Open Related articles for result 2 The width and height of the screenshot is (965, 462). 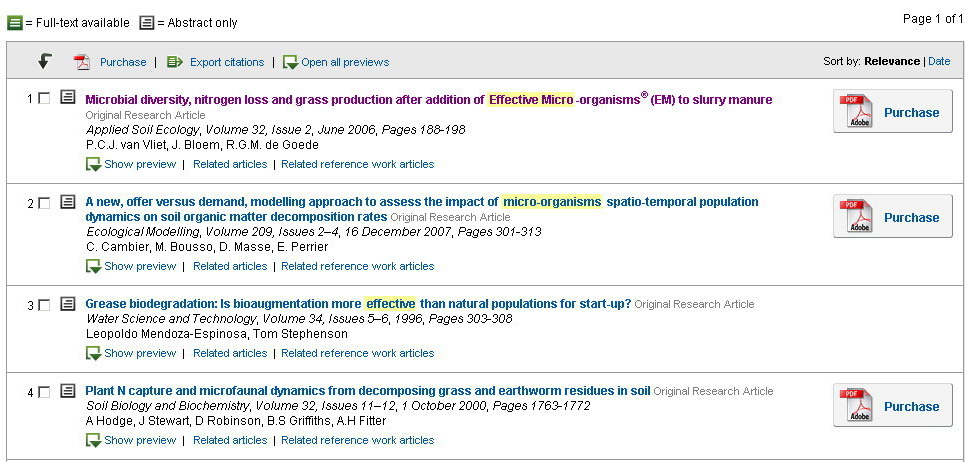(230, 266)
